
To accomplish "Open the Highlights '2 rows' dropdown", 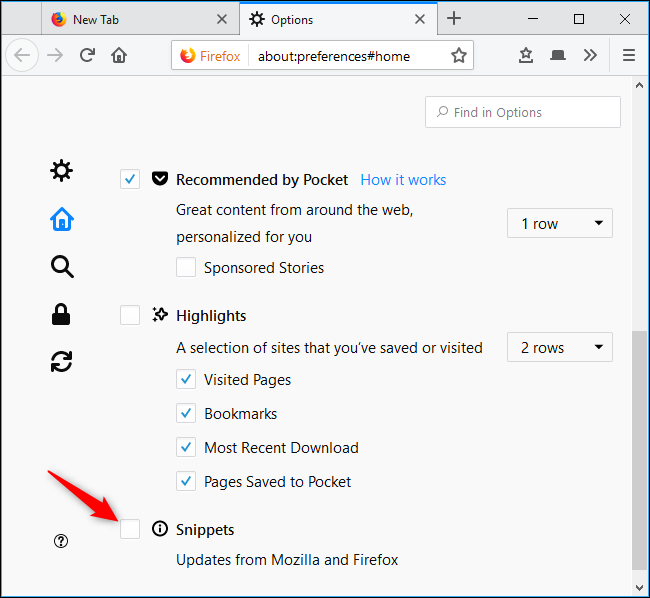I will pyautogui.click(x=560, y=347).
